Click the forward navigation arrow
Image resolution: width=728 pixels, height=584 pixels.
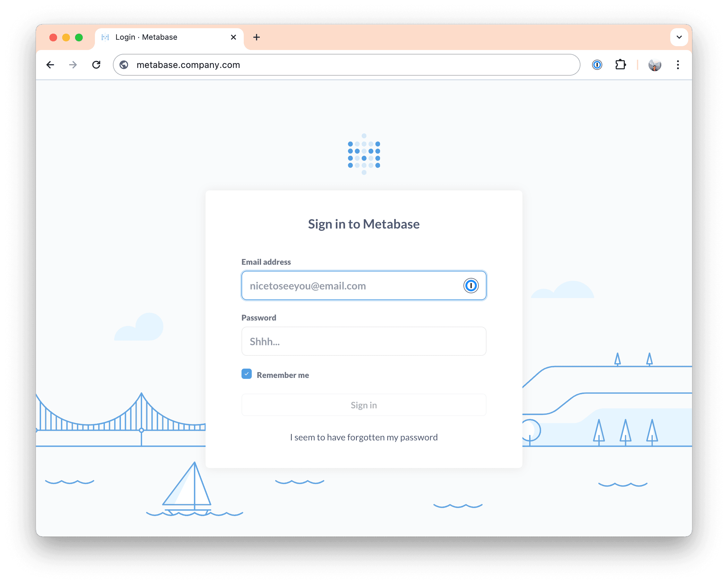(x=72, y=64)
